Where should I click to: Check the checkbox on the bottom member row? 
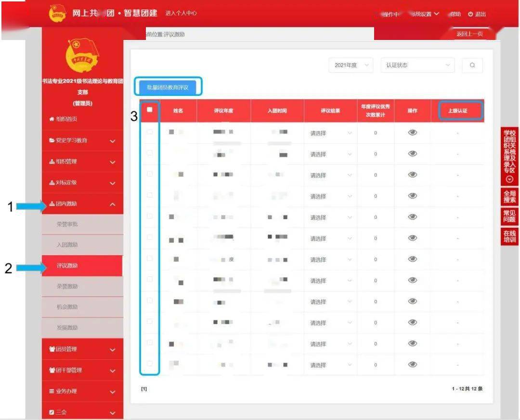point(149,365)
